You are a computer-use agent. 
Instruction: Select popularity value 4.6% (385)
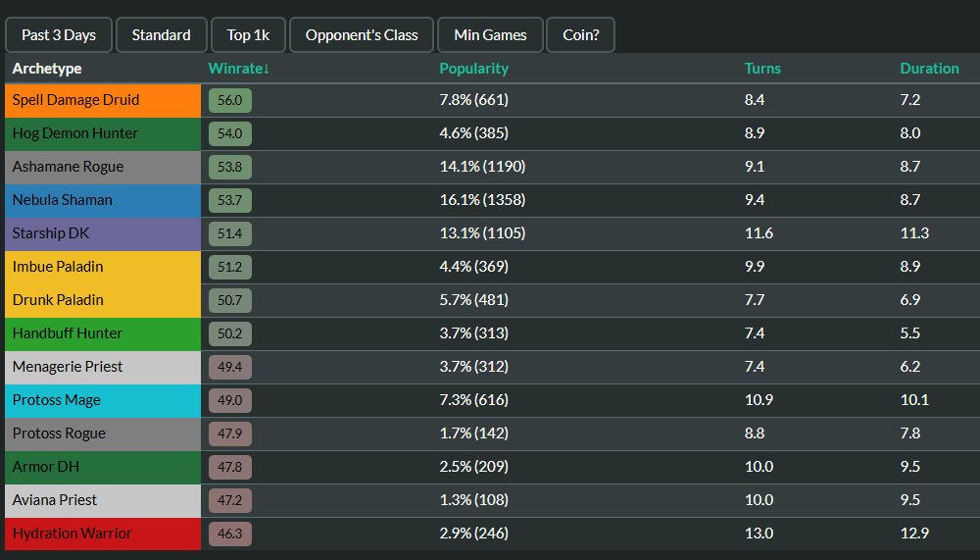(473, 133)
